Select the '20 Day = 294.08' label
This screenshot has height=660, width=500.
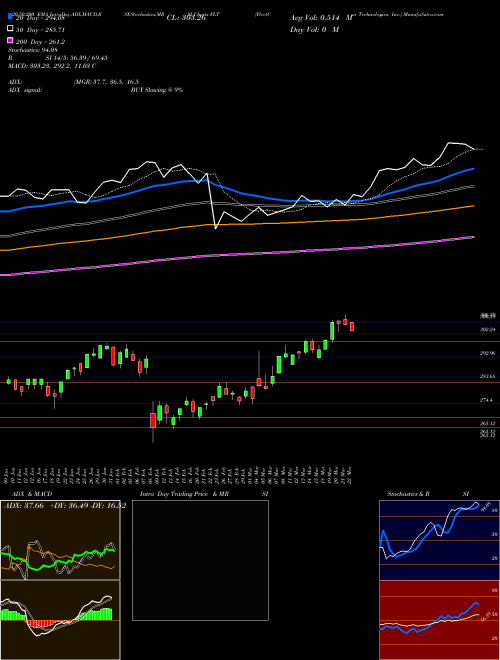40,18
